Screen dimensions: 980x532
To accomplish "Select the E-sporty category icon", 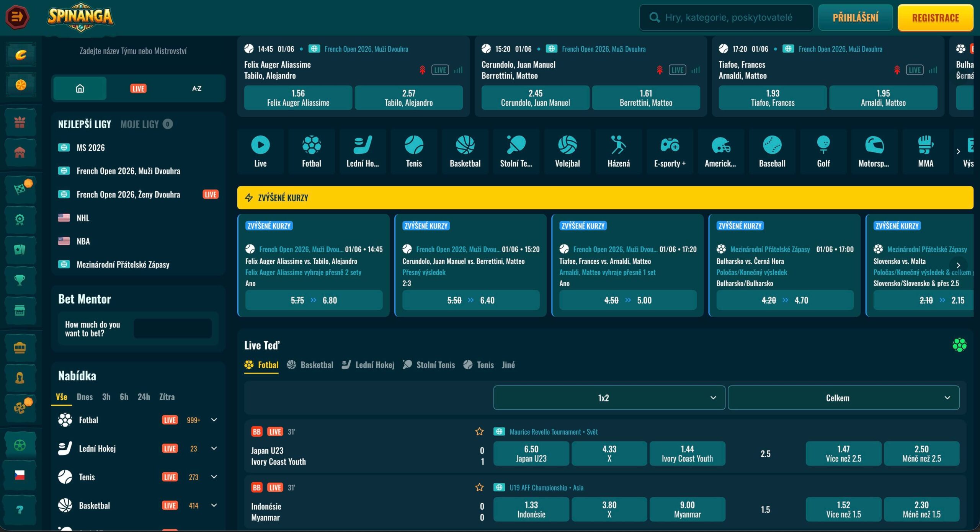I will [x=670, y=152].
